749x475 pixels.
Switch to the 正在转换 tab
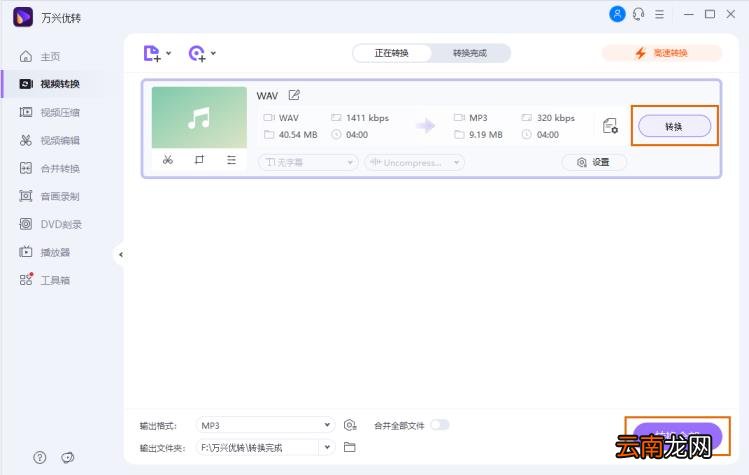392,53
